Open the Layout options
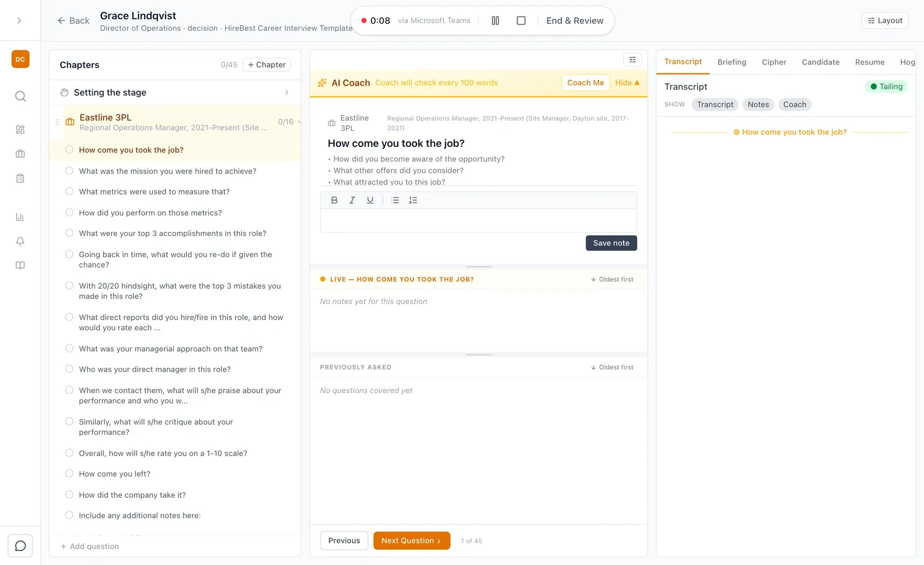This screenshot has width=924, height=565. 885,21
